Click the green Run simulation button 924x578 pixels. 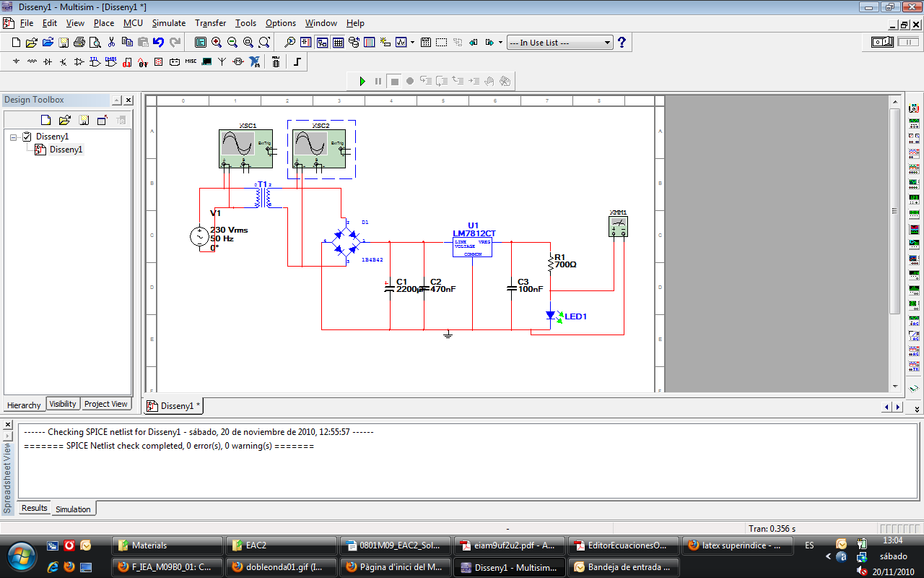(x=362, y=81)
